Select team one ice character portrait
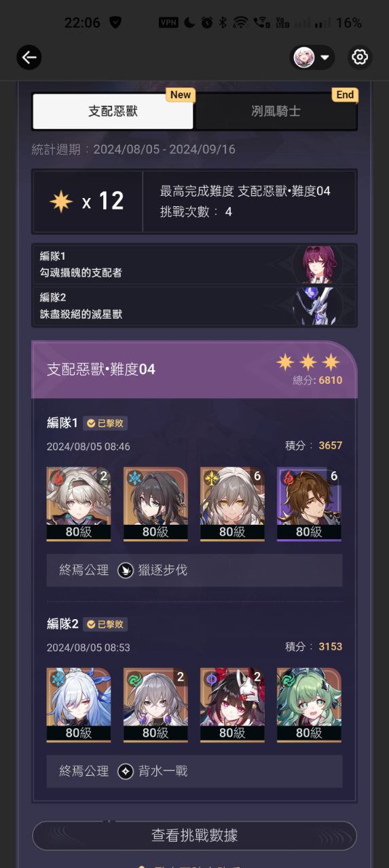Image resolution: width=389 pixels, height=868 pixels. 155,504
